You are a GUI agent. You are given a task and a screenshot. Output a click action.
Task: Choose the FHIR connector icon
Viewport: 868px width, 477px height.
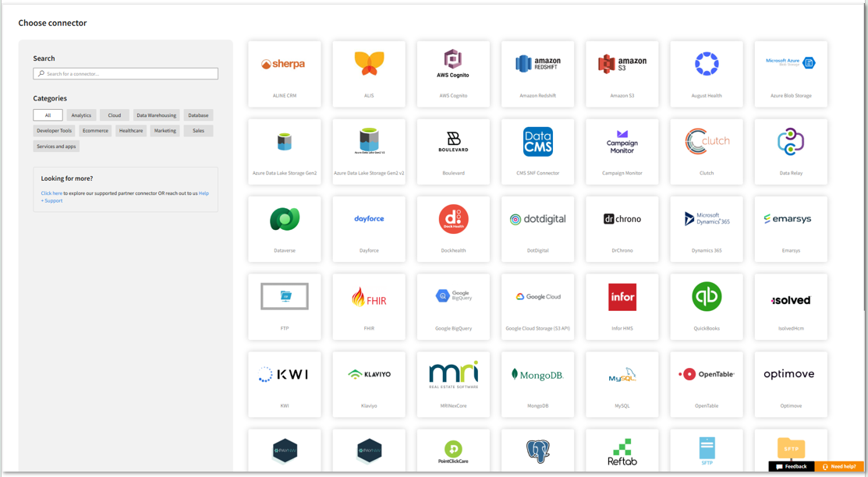click(x=369, y=298)
